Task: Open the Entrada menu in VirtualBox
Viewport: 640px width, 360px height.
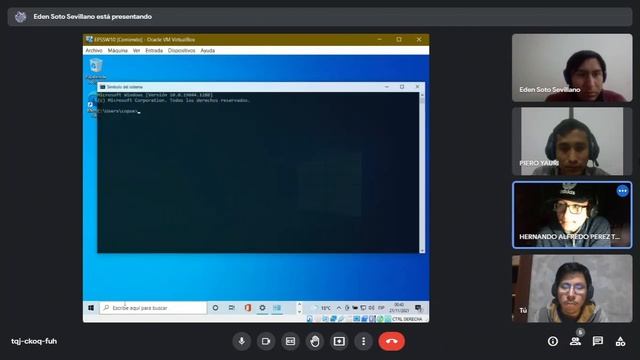Action: click(x=154, y=51)
